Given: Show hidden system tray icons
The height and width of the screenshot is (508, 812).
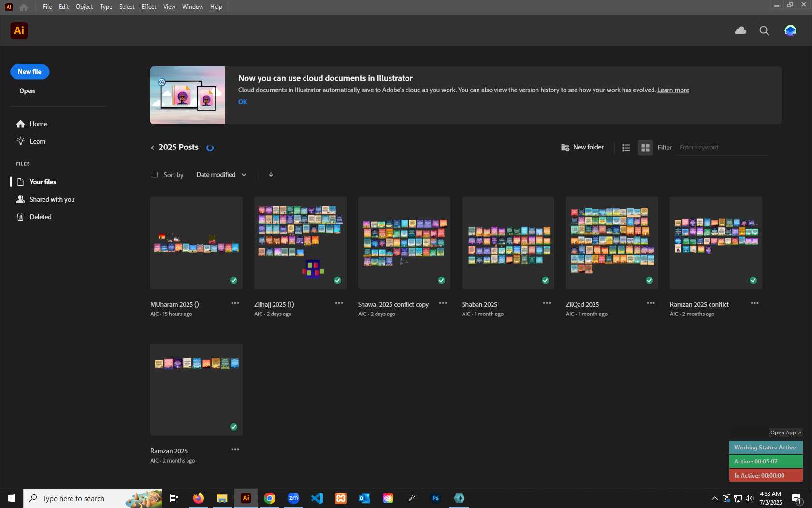Looking at the screenshot, I should click(714, 498).
